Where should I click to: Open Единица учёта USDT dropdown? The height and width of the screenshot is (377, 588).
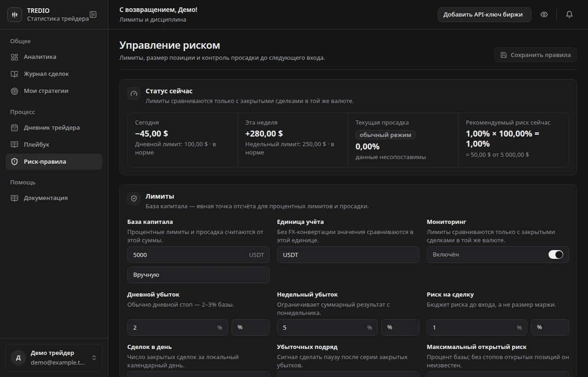(348, 255)
